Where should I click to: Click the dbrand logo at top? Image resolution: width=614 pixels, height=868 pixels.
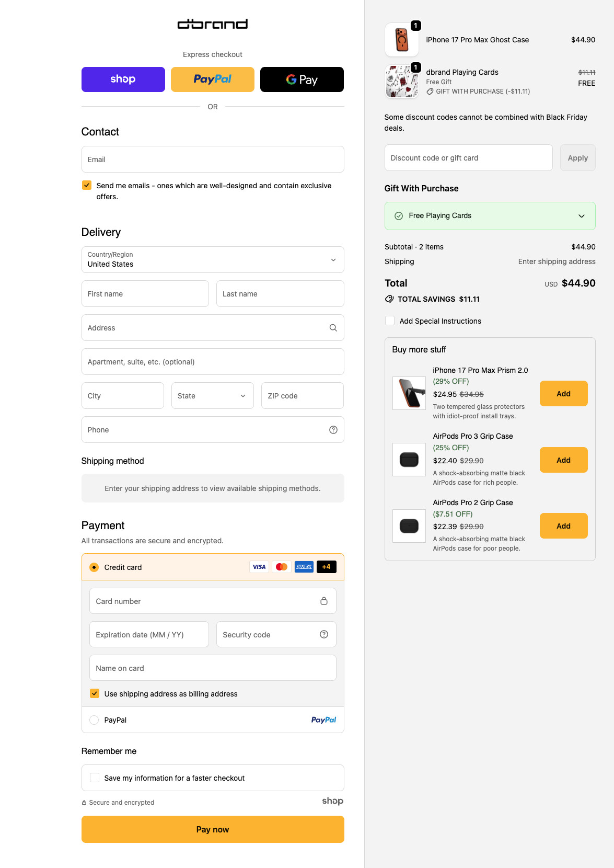click(213, 24)
